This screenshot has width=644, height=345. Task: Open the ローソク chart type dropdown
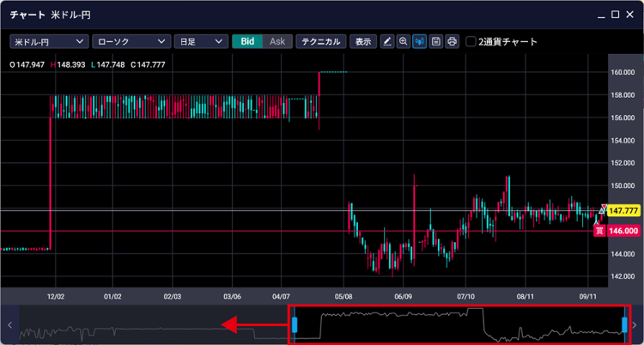130,41
